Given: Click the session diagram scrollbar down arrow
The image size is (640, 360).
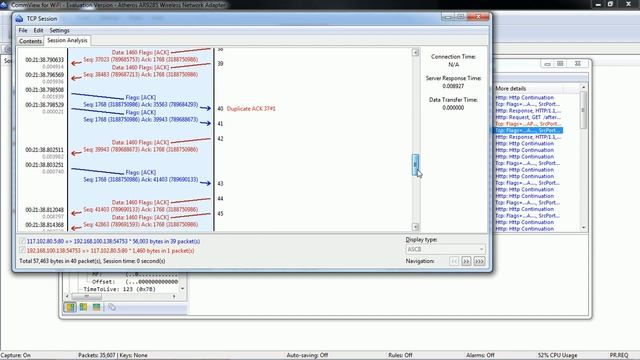Looking at the screenshot, I should [x=416, y=227].
